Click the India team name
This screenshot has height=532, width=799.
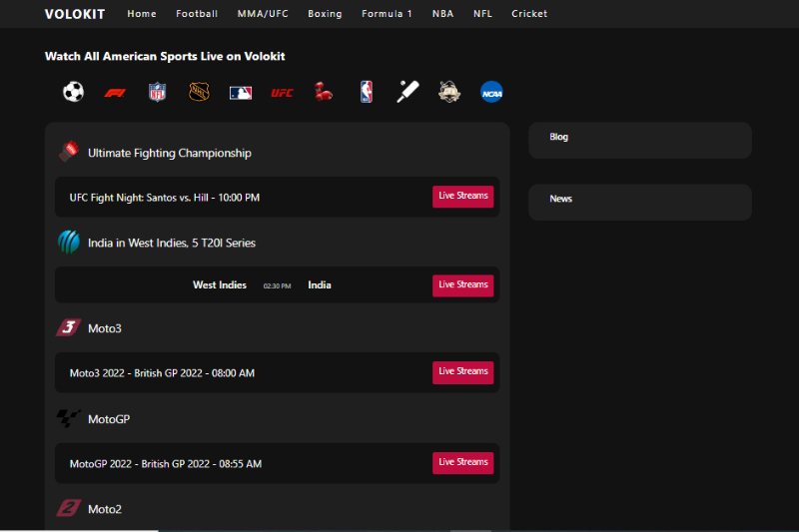[320, 285]
